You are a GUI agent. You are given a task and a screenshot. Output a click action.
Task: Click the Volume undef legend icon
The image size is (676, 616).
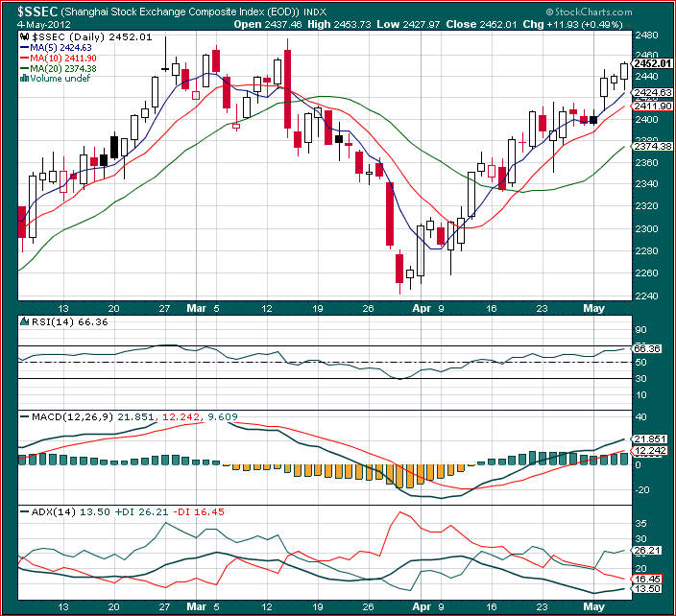[25, 79]
